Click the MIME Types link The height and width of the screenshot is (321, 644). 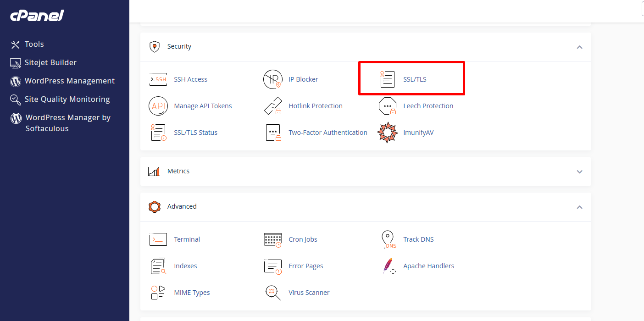pos(192,293)
